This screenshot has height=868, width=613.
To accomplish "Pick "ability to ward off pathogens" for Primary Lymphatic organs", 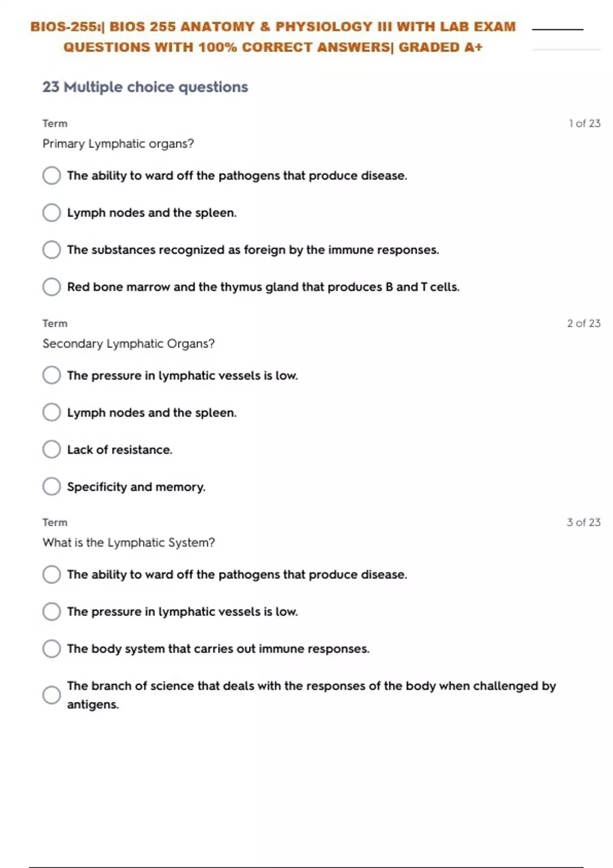I will [x=52, y=176].
